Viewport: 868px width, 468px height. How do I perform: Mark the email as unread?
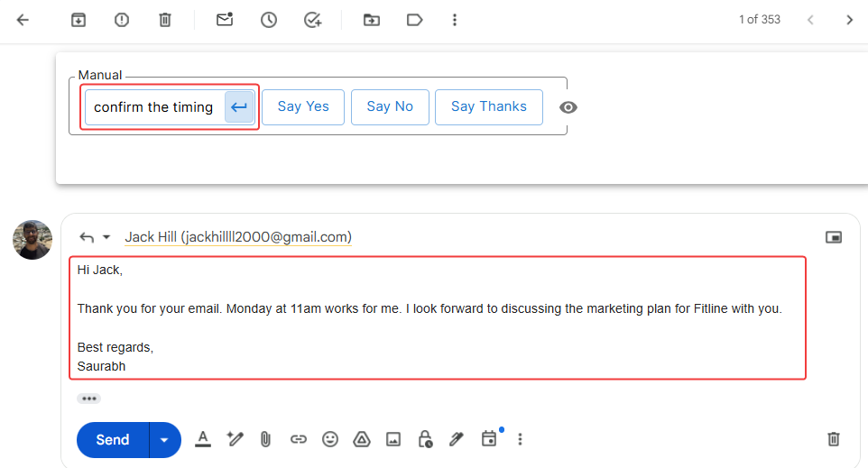click(x=225, y=20)
